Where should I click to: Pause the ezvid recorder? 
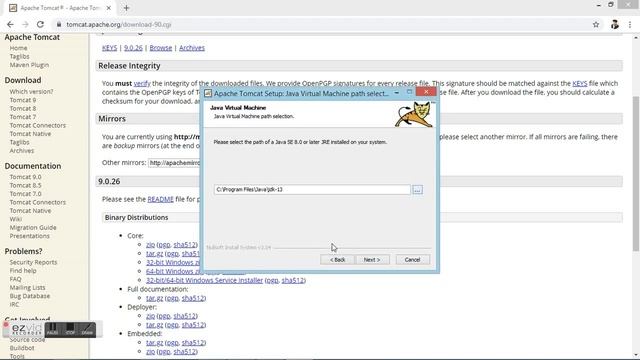click(52, 329)
